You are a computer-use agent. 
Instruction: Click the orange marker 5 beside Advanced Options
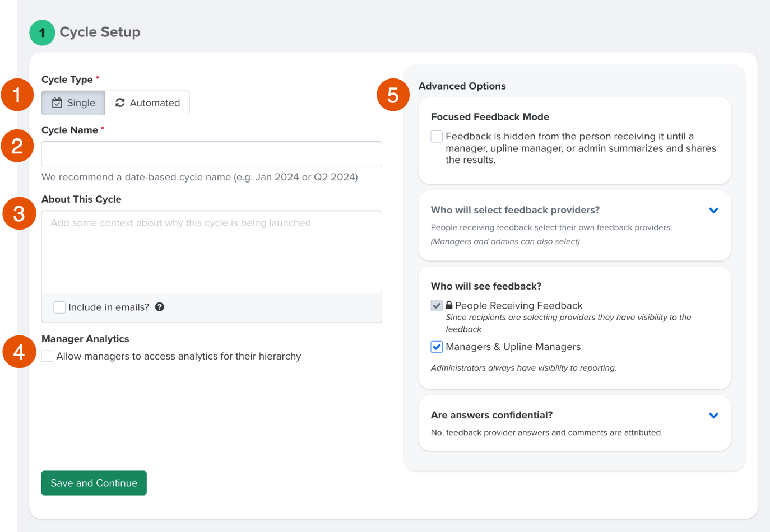[x=392, y=95]
